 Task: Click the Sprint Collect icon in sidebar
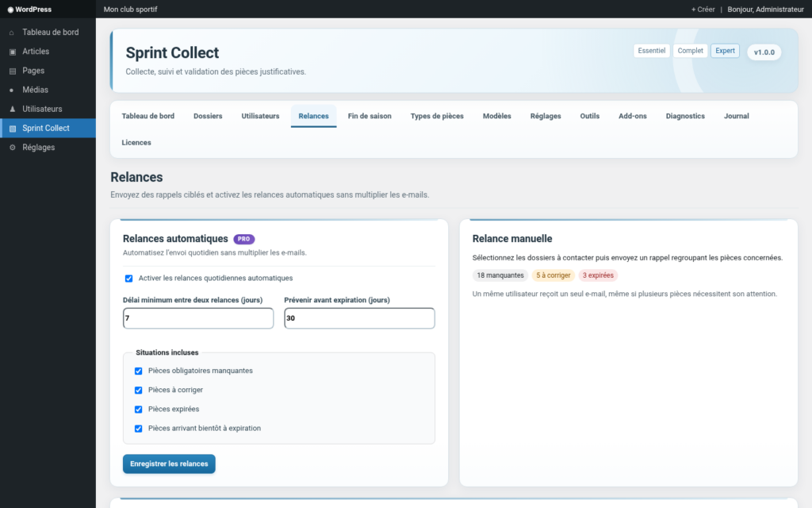(x=13, y=129)
